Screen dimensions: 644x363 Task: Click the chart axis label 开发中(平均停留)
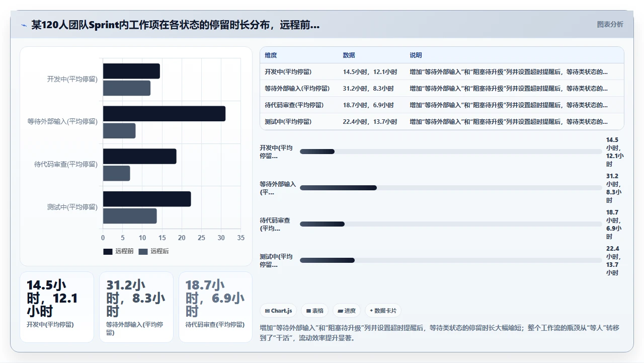[72, 80]
